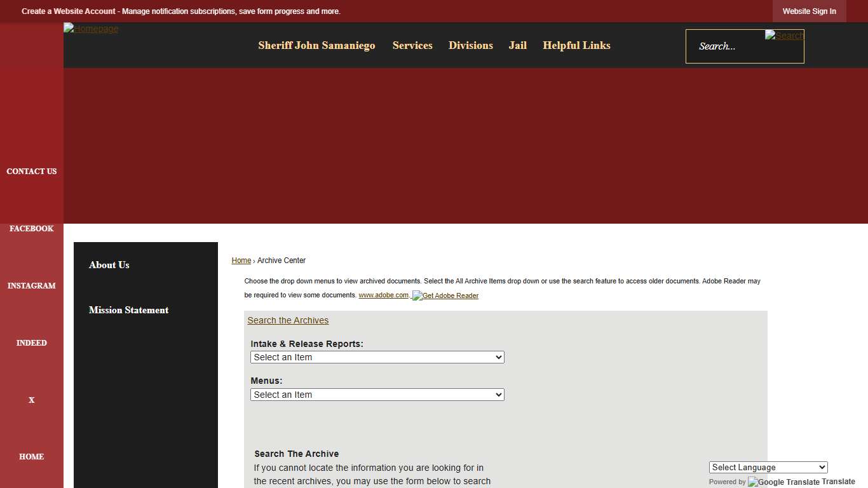Open the Services menu
This screenshot has width=868, height=488.
pyautogui.click(x=412, y=45)
